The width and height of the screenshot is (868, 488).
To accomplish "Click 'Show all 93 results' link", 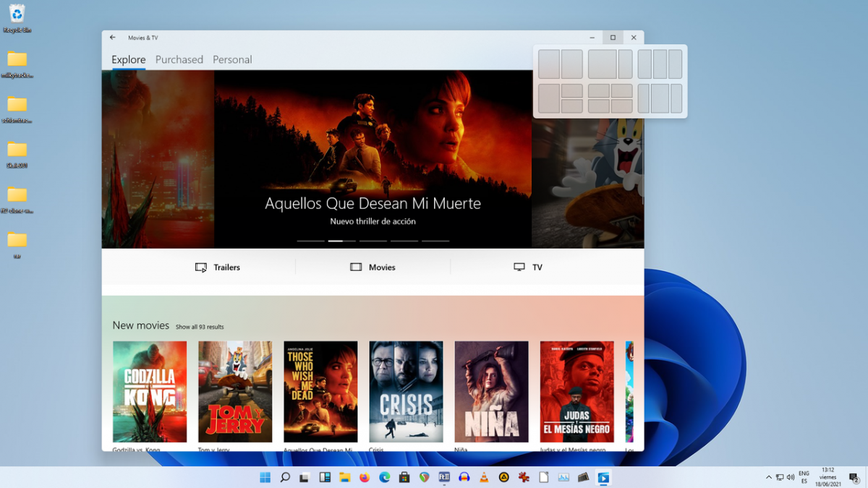I will pyautogui.click(x=200, y=328).
